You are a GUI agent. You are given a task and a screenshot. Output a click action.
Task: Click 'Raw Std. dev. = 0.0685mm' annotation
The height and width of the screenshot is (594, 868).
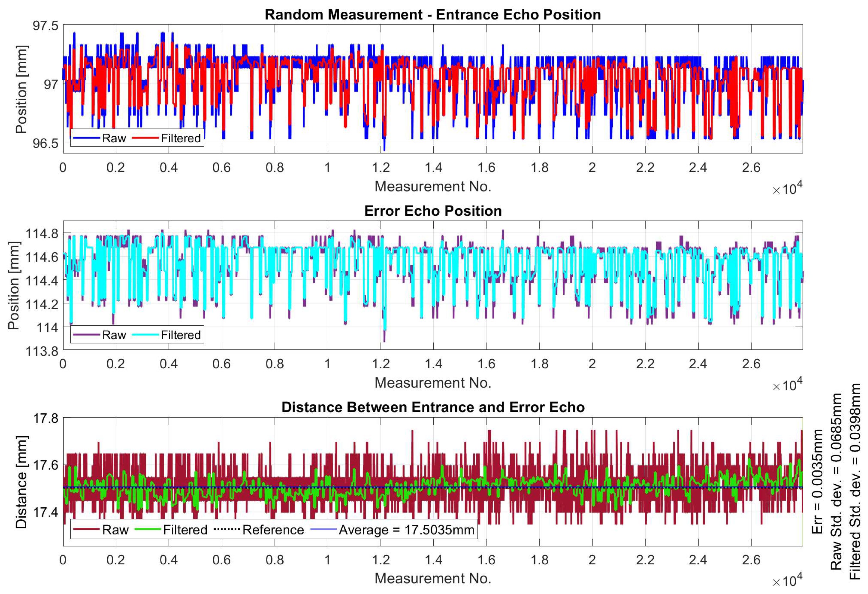click(836, 482)
